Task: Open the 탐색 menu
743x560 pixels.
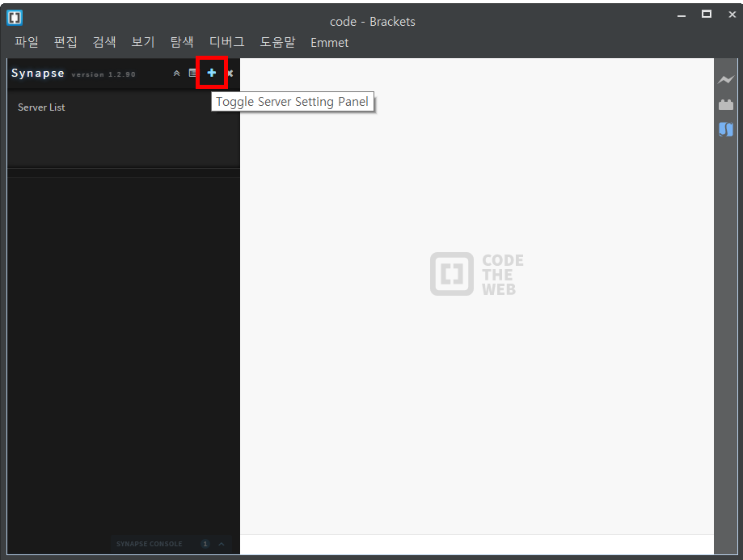Action: point(182,42)
